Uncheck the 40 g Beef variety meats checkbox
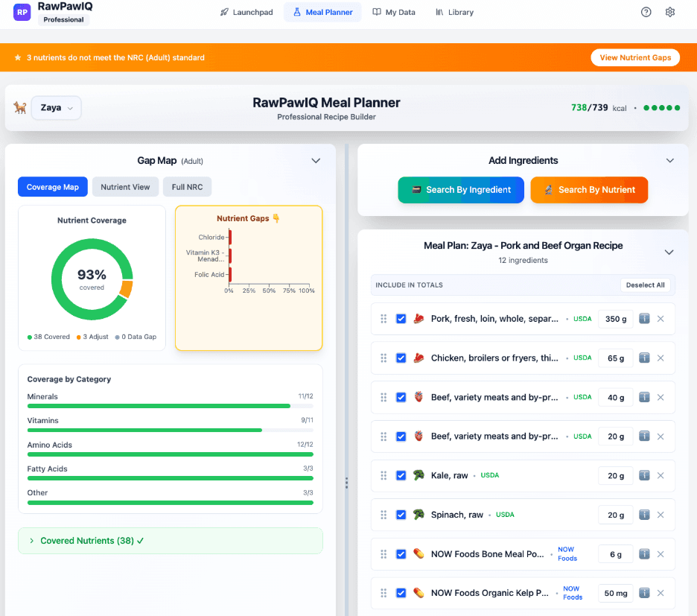The width and height of the screenshot is (697, 616). 401,397
